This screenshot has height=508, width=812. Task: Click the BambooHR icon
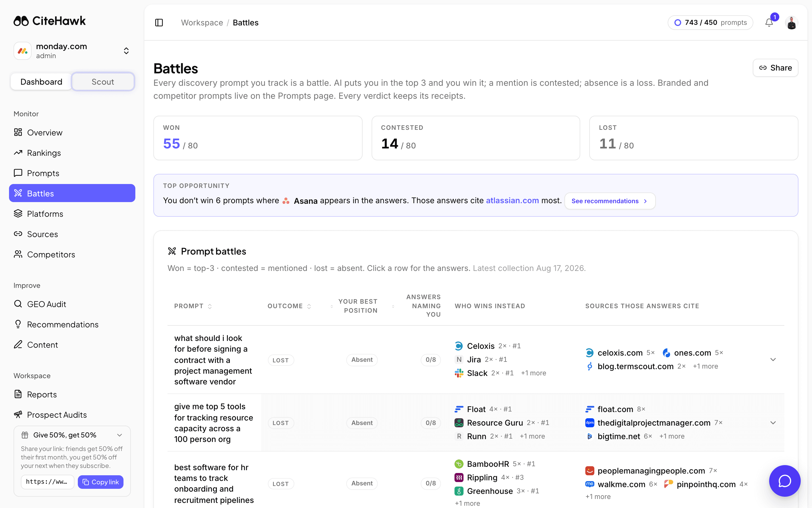point(459,464)
